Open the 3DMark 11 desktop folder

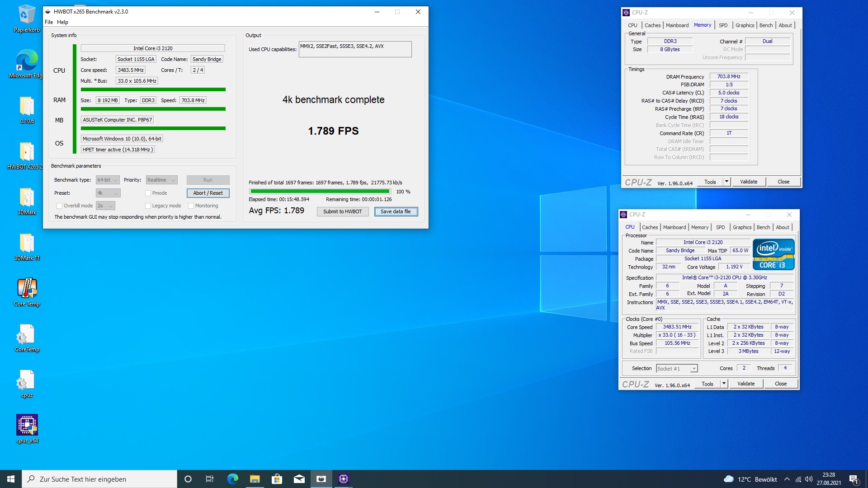[x=27, y=247]
